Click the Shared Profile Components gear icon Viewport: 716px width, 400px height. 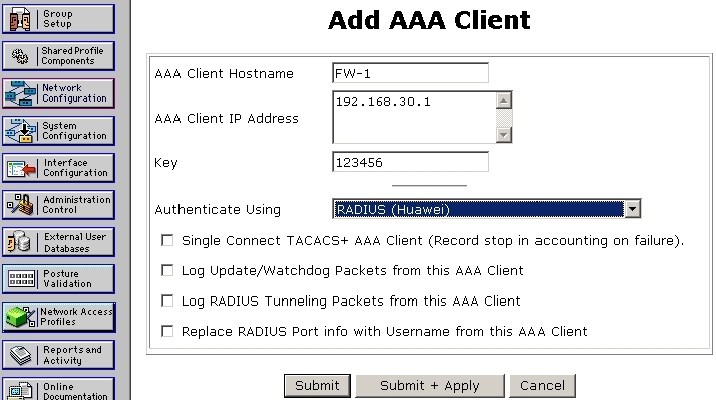point(20,56)
